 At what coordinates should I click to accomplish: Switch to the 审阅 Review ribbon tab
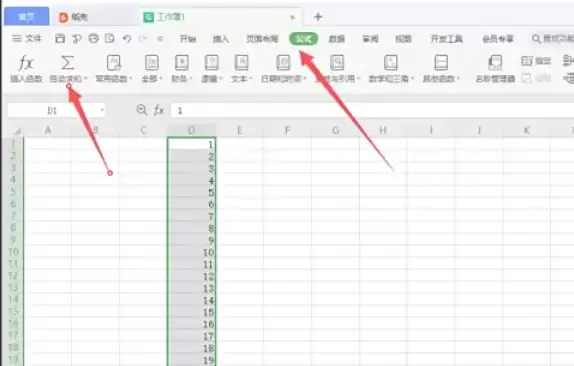[x=370, y=38]
